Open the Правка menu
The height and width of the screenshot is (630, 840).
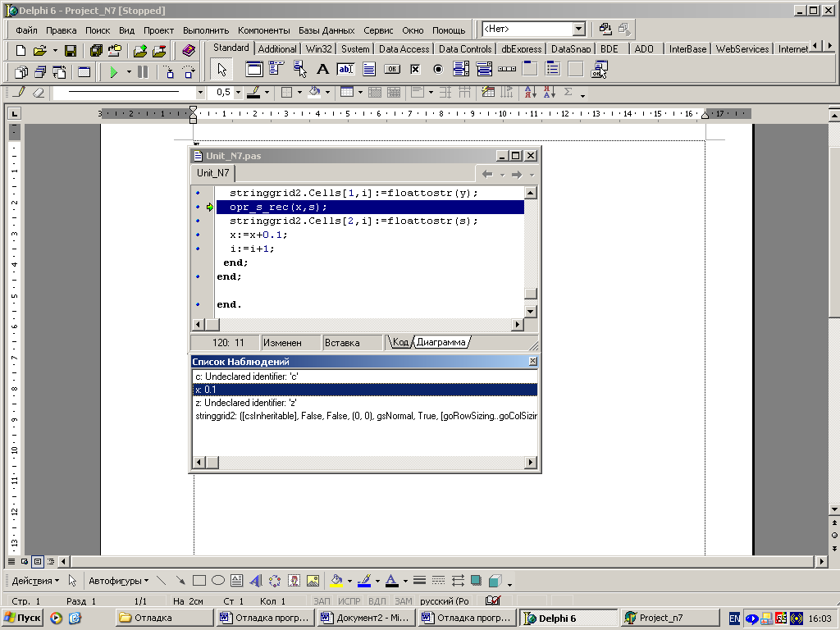(x=61, y=30)
